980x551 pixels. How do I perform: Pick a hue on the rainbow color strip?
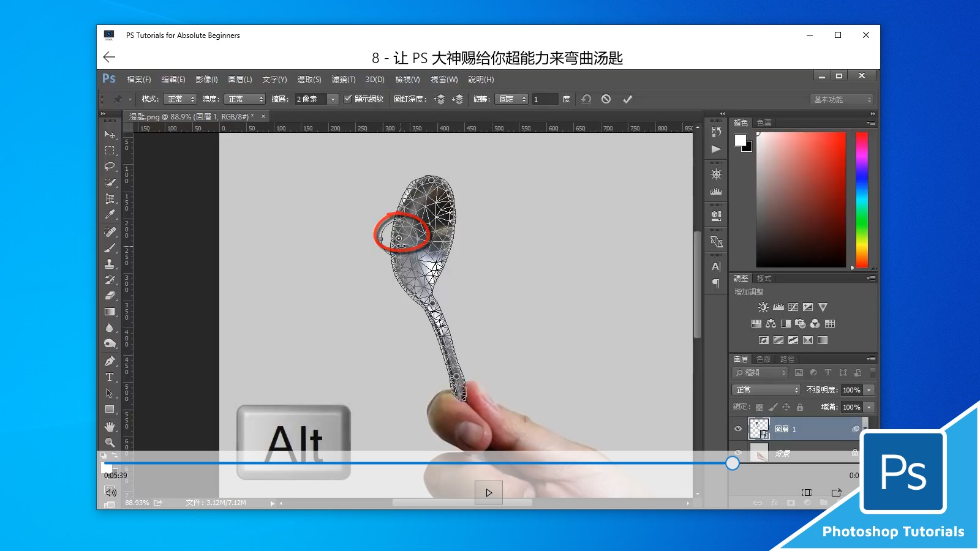click(862, 200)
